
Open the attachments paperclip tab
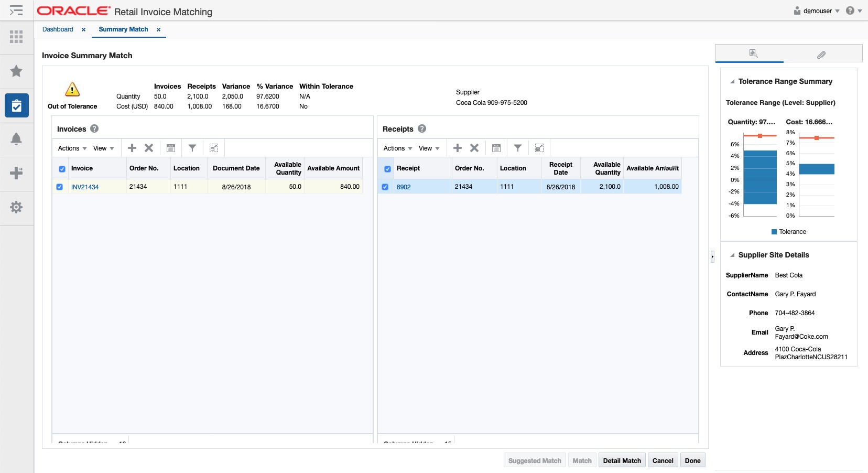[x=820, y=55]
